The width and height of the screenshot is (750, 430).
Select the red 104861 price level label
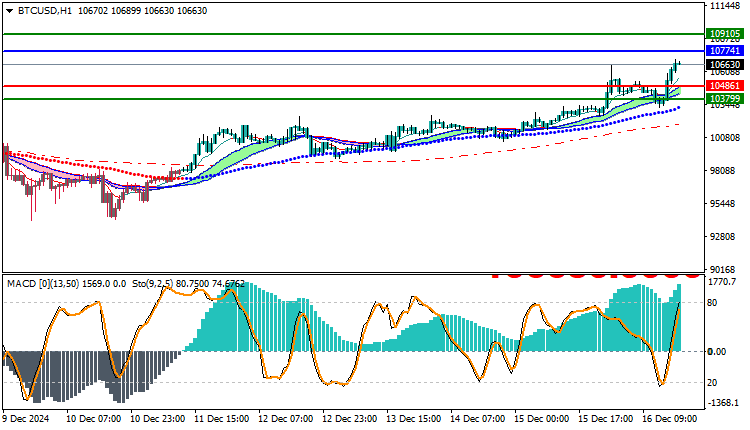(x=725, y=86)
